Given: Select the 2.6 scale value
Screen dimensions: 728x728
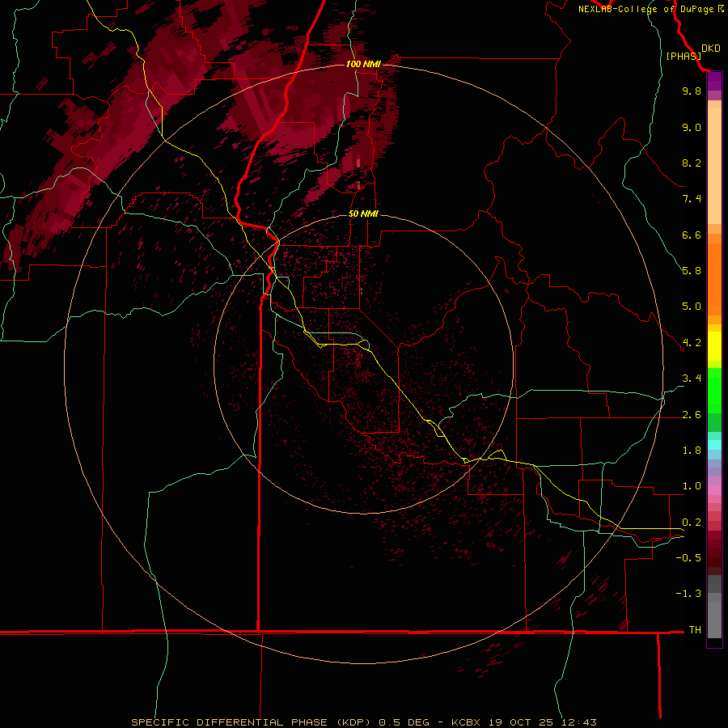Looking at the screenshot, I should point(692,415).
